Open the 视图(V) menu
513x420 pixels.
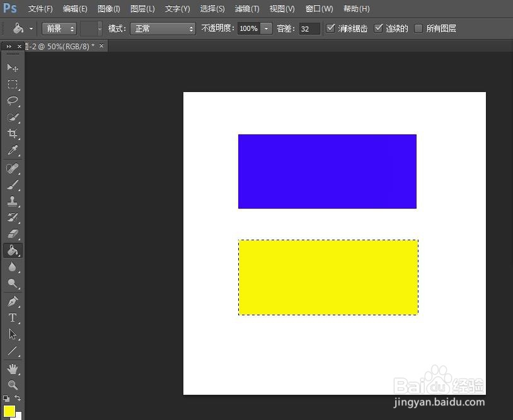click(282, 9)
